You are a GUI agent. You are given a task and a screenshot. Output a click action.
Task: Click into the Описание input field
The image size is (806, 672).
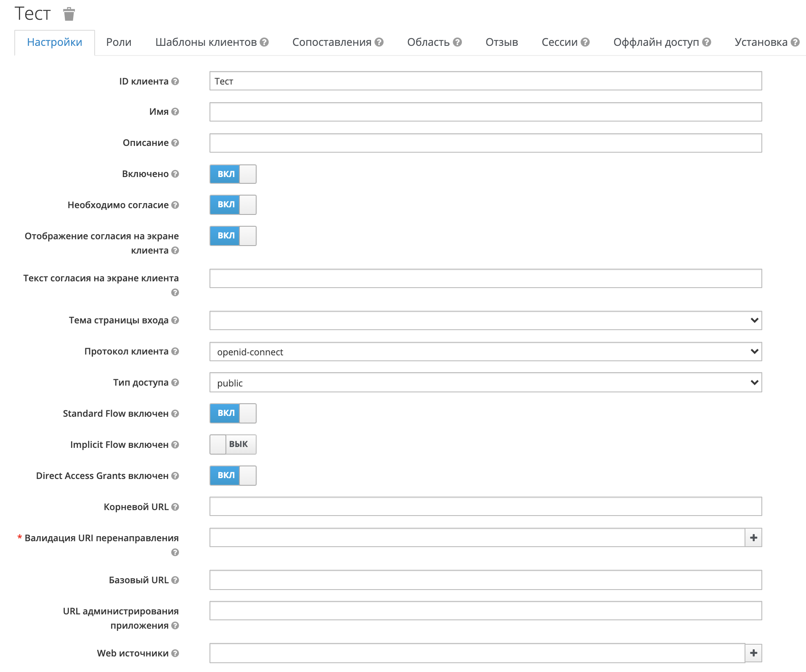pos(485,143)
